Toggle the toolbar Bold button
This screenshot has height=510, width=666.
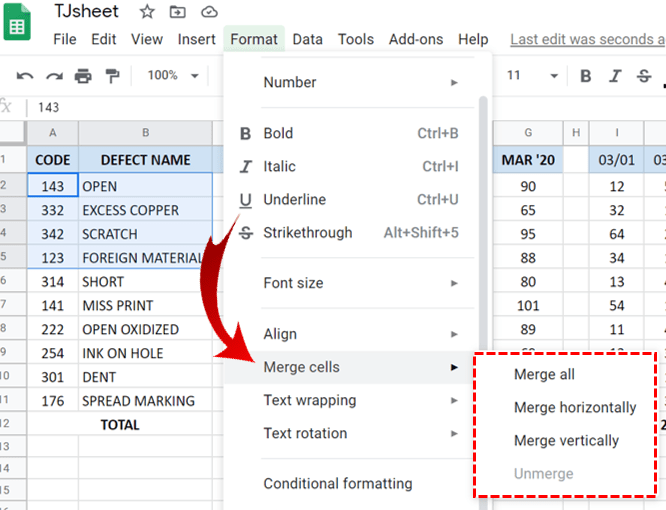click(586, 76)
